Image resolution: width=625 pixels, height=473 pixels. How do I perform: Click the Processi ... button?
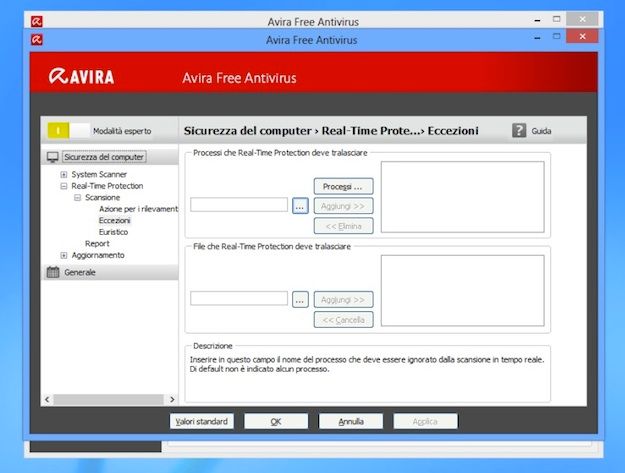343,186
